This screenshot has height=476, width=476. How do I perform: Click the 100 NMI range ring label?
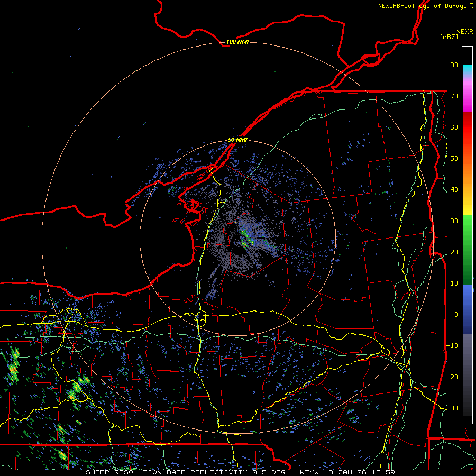coord(237,42)
